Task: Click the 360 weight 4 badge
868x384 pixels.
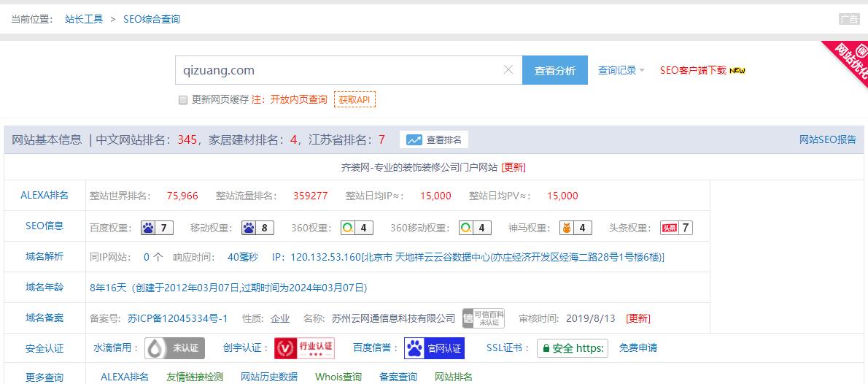Action: click(x=357, y=228)
